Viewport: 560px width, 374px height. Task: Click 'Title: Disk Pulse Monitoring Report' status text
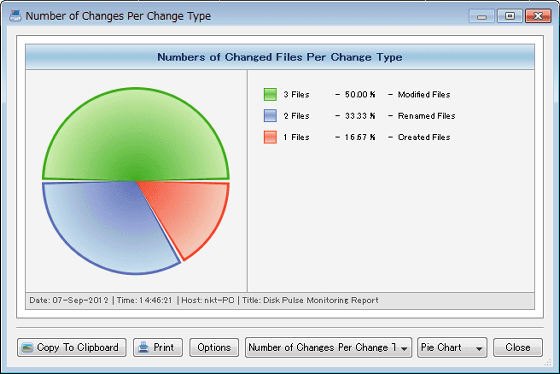[310, 300]
